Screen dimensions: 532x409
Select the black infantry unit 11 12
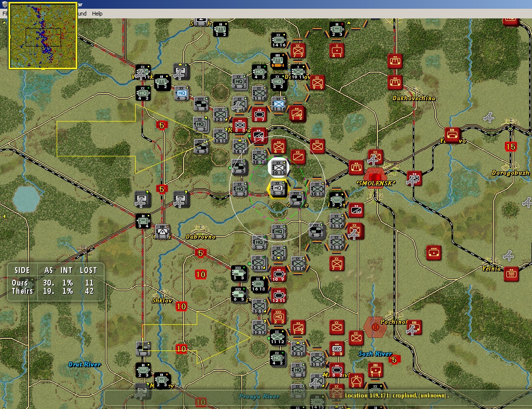coord(278,337)
